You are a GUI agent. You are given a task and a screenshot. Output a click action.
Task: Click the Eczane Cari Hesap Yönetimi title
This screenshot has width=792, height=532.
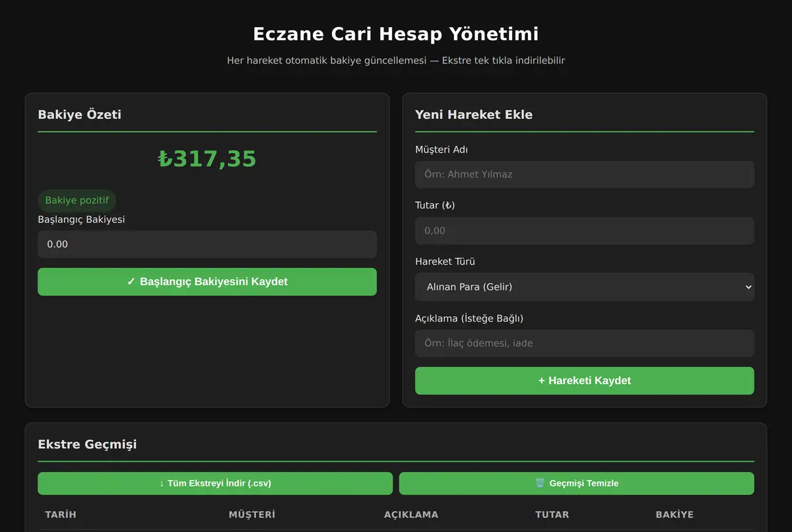396,34
